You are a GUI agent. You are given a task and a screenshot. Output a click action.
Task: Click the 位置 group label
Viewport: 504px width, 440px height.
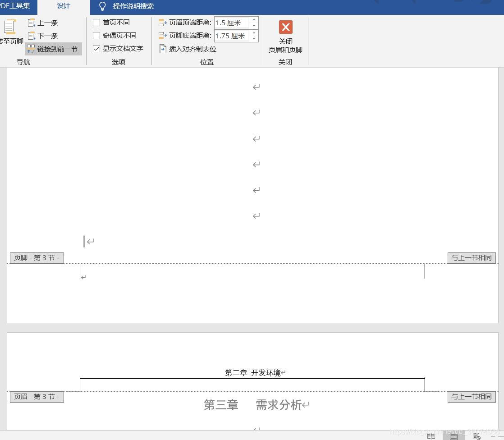[206, 62]
